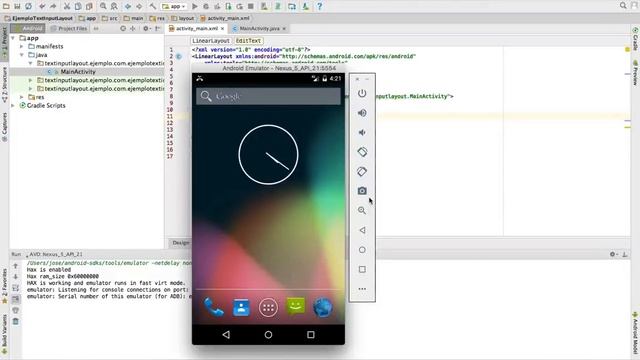Take an emulator screenshot with the camera icon

(x=362, y=191)
